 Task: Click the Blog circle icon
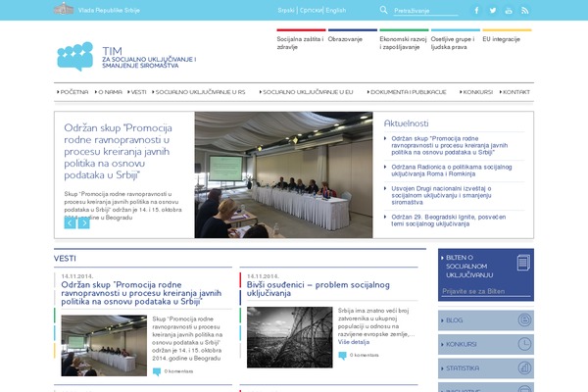524,320
